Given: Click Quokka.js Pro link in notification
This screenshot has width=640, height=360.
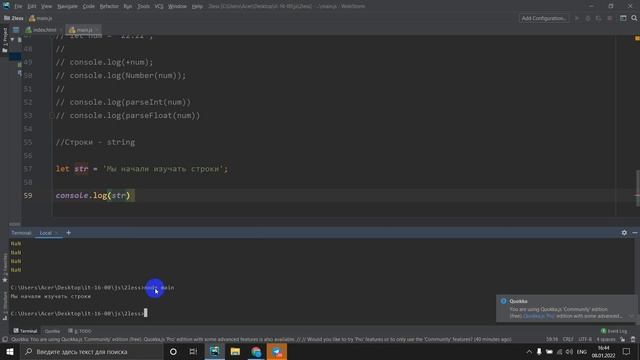Looking at the screenshot, I should coord(539,316).
